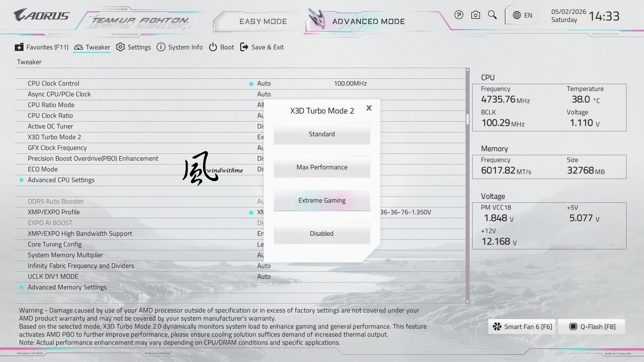Screen dimensions: 644x362
Task: Expand Advanced CPU Settings
Action: click(61, 180)
